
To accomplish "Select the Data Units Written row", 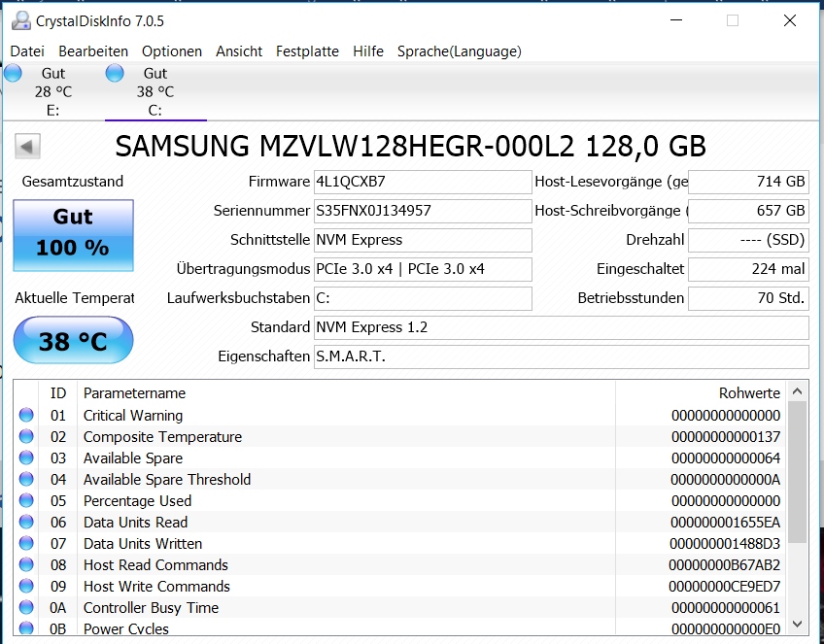I will point(400,544).
